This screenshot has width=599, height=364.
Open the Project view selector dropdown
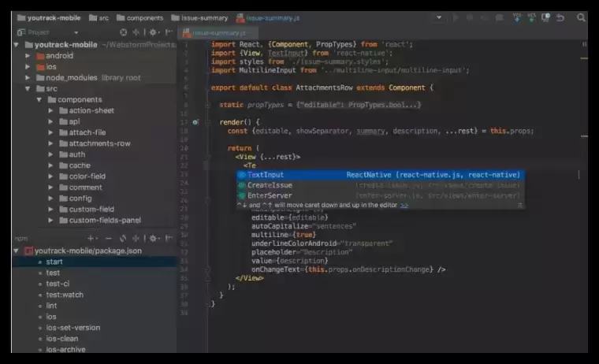click(76, 33)
